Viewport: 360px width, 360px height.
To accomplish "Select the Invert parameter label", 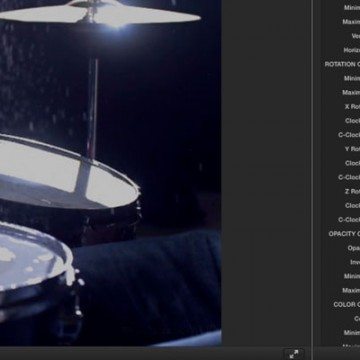I will [355, 262].
